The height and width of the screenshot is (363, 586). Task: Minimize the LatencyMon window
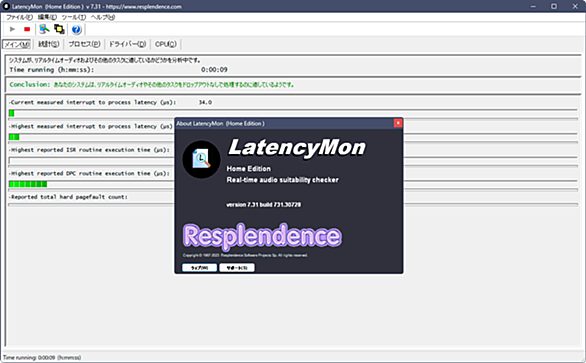point(533,6)
